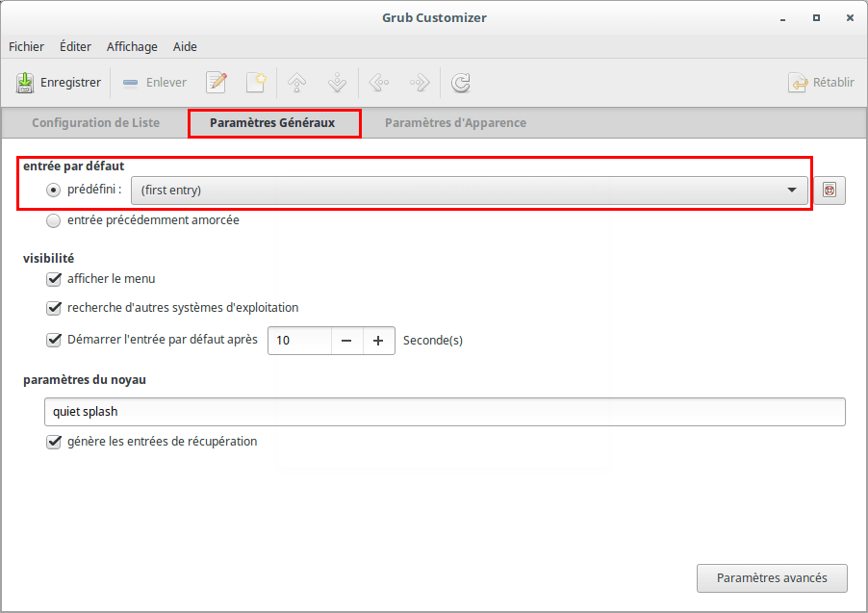Switch to the 'Configuration de Liste' tab
Image resolution: width=868 pixels, height=613 pixels.
95,123
